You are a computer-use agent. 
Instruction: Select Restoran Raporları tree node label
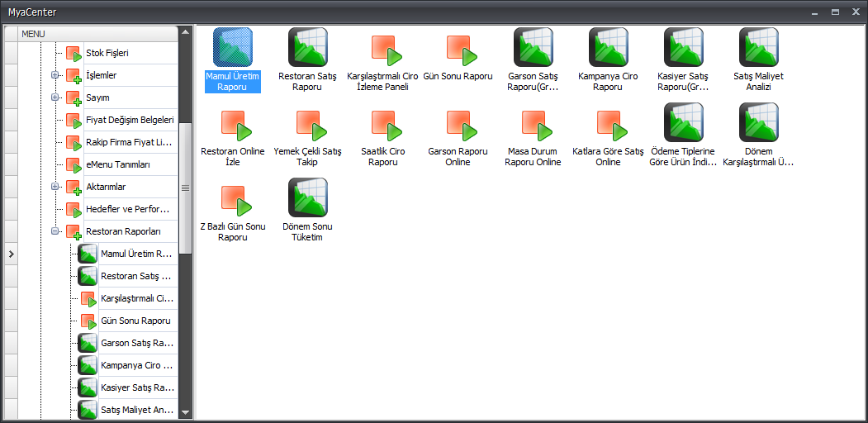[123, 231]
